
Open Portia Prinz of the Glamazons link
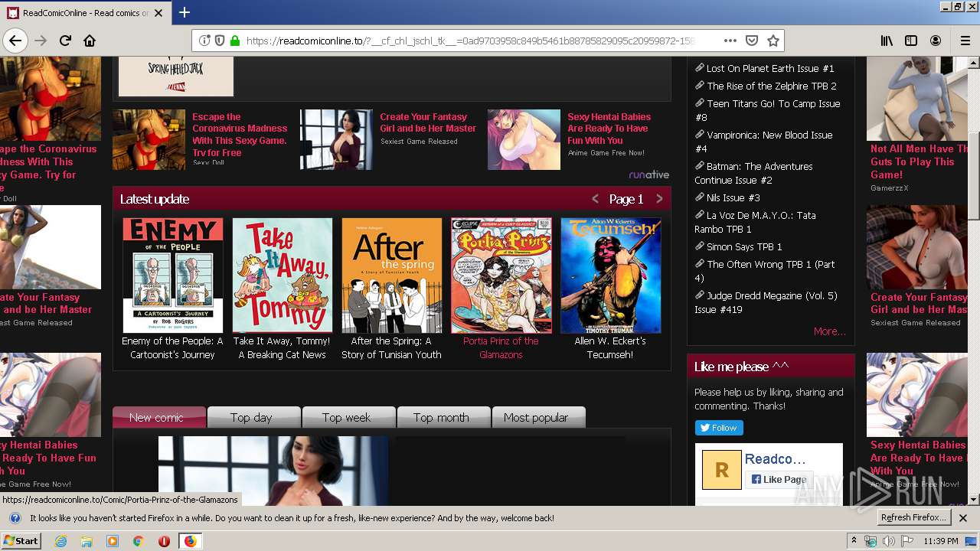tap(501, 348)
